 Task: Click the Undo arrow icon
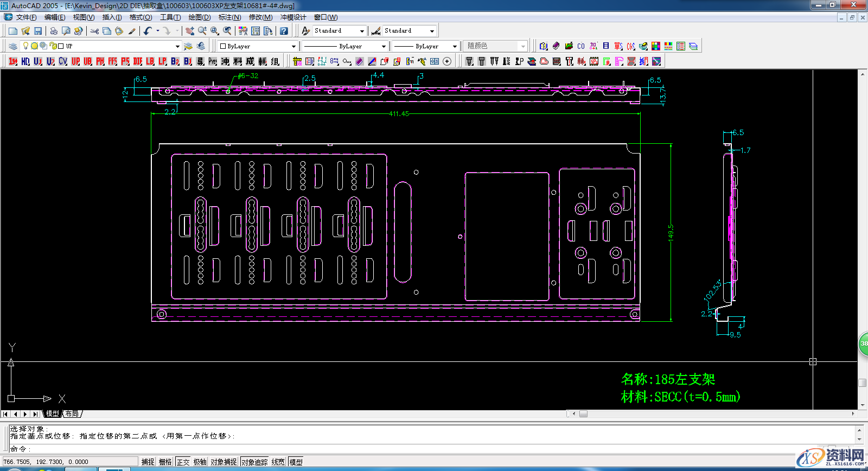[148, 31]
